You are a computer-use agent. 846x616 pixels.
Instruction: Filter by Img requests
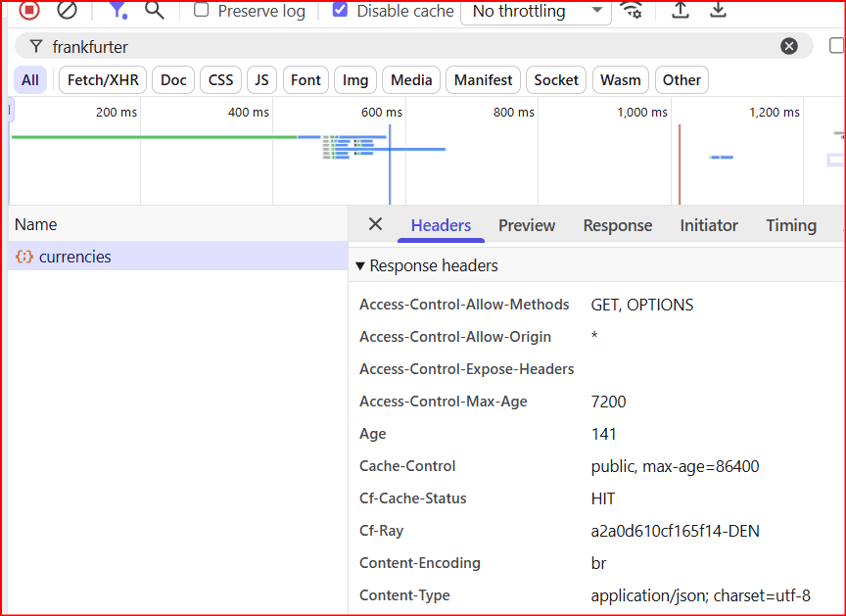point(355,80)
